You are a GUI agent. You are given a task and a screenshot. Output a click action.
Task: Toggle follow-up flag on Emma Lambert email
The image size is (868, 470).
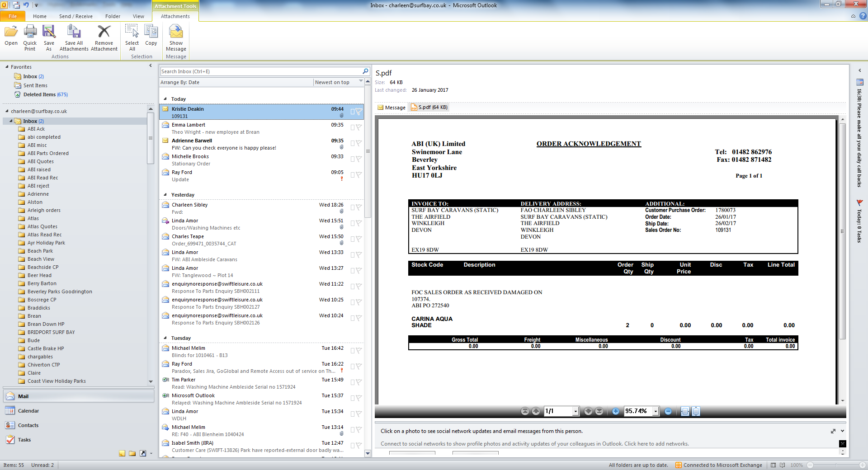pos(359,127)
